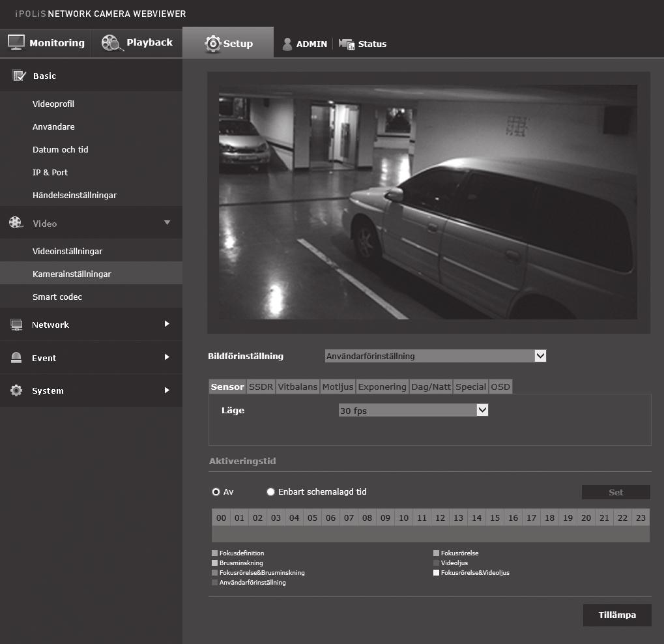This screenshot has height=644, width=664.
Task: Click the Fokusrörelse color swatch
Action: [436, 553]
